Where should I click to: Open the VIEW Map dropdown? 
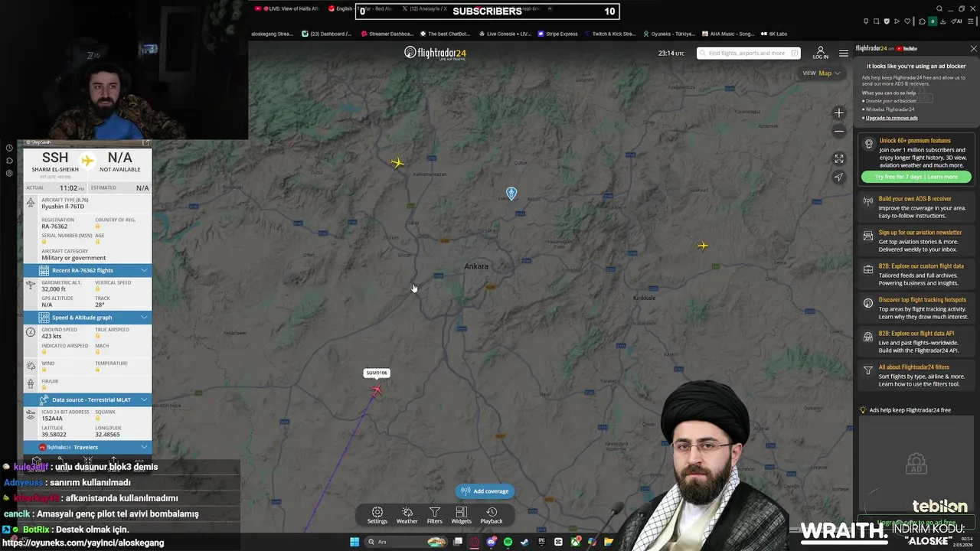(x=822, y=73)
